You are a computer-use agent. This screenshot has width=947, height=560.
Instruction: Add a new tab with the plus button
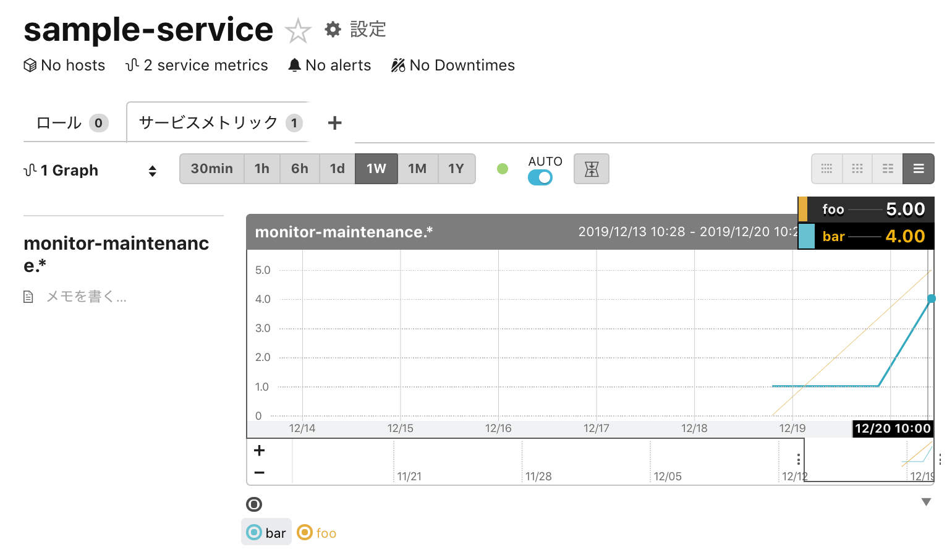point(334,122)
